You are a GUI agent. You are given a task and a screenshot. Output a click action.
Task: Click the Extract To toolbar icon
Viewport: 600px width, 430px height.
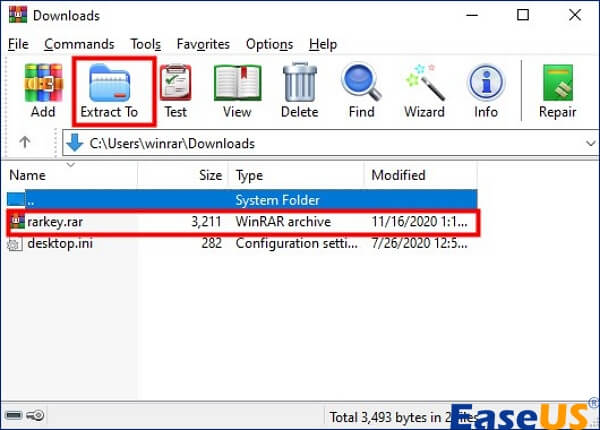tap(109, 90)
